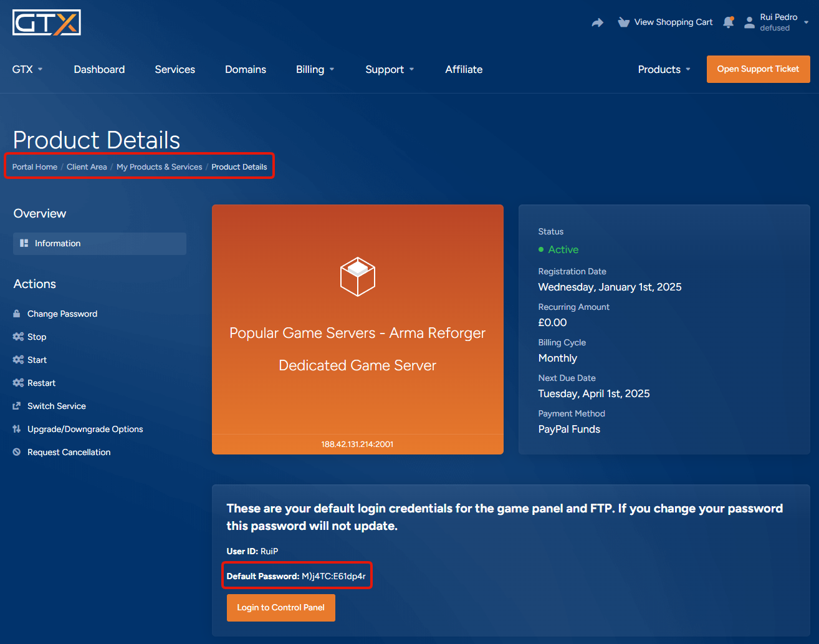This screenshot has height=644, width=819.
Task: Click the gears icon beside Start
Action: click(x=18, y=360)
